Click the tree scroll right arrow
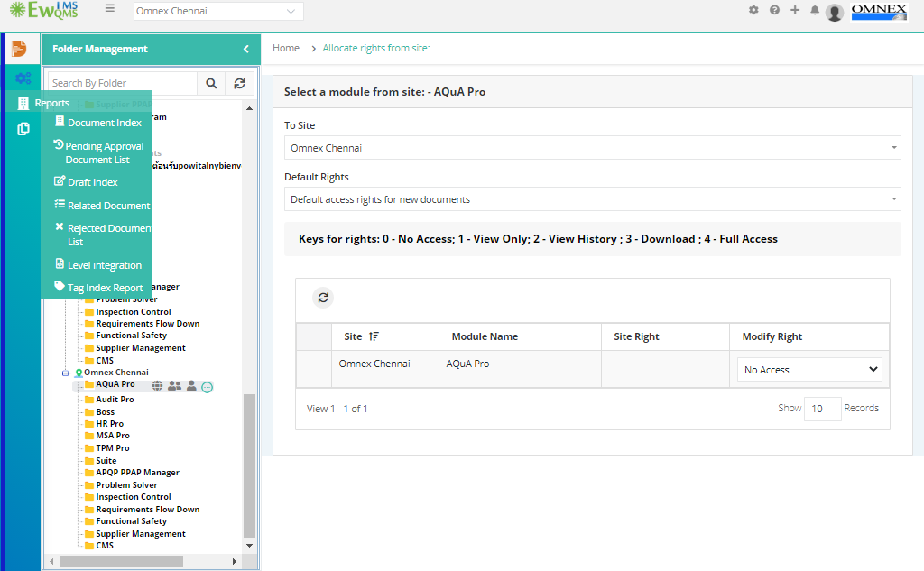 (x=235, y=561)
